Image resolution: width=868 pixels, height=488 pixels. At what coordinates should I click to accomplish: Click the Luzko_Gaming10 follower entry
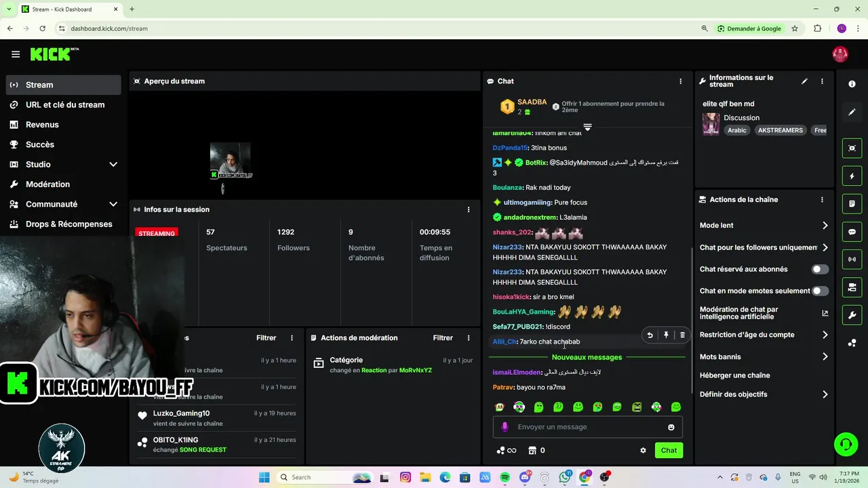click(216, 418)
